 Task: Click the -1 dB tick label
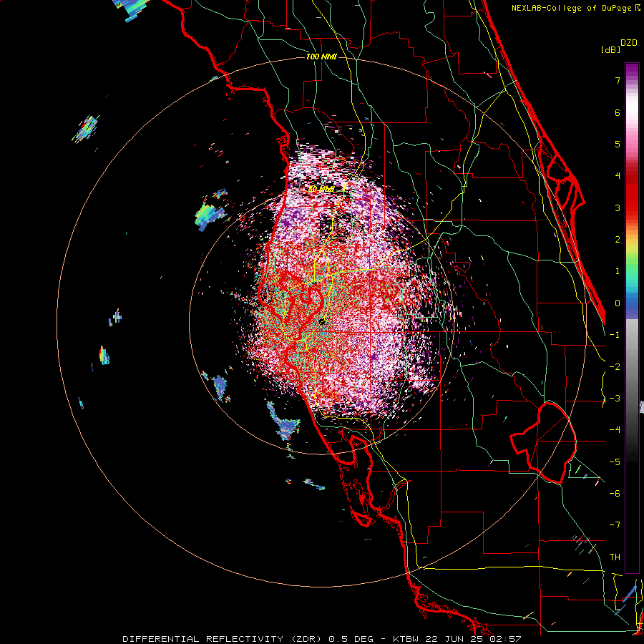coord(615,335)
